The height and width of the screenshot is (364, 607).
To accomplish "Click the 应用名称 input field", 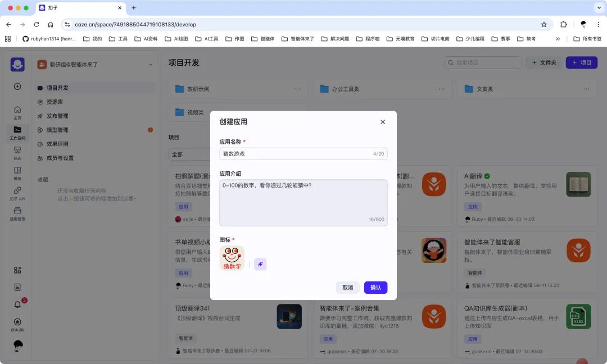I will (x=303, y=153).
